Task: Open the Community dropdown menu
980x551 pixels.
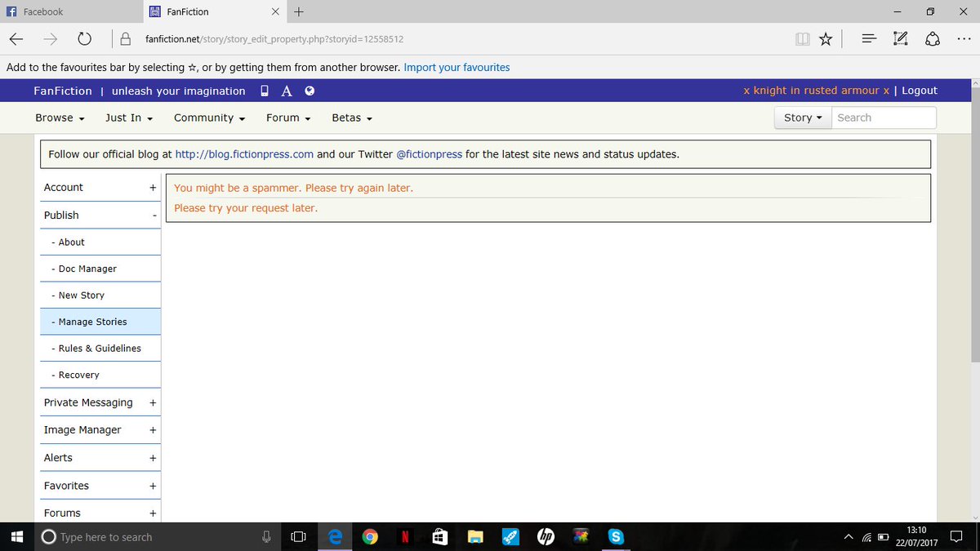Action: (209, 118)
